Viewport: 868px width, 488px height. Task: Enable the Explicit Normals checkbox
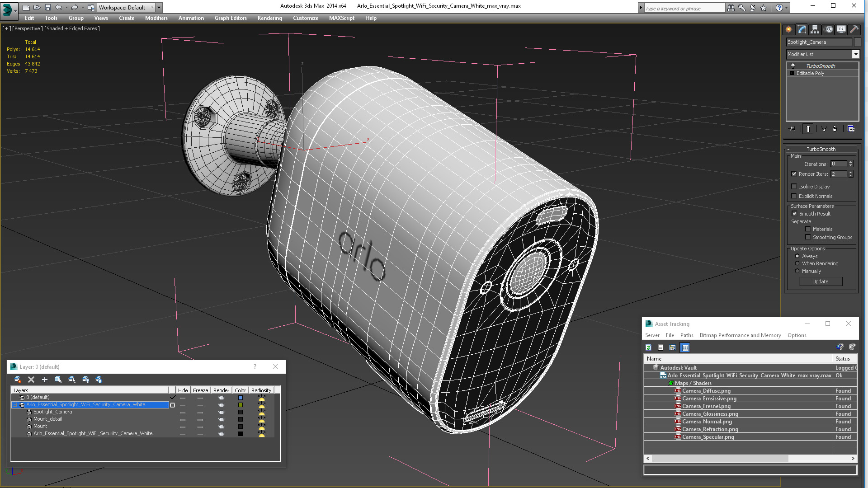tap(794, 196)
